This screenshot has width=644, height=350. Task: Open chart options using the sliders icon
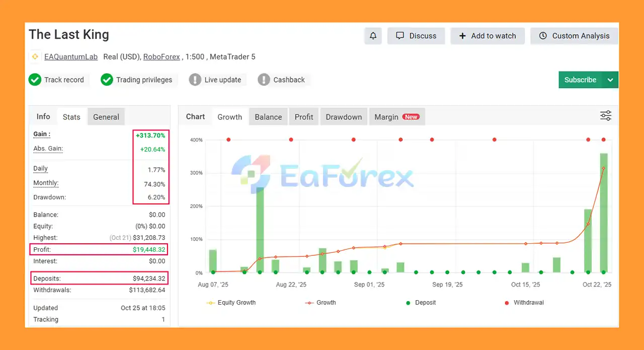[x=605, y=115]
